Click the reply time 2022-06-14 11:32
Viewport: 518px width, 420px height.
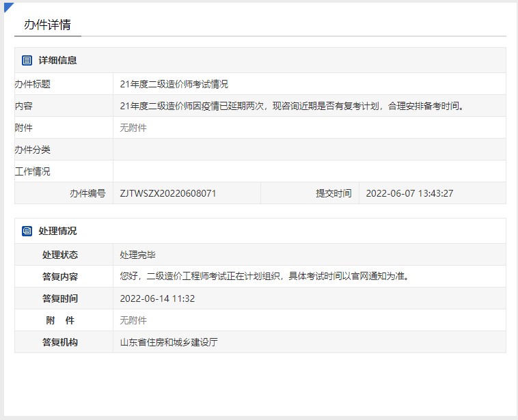tap(157, 298)
